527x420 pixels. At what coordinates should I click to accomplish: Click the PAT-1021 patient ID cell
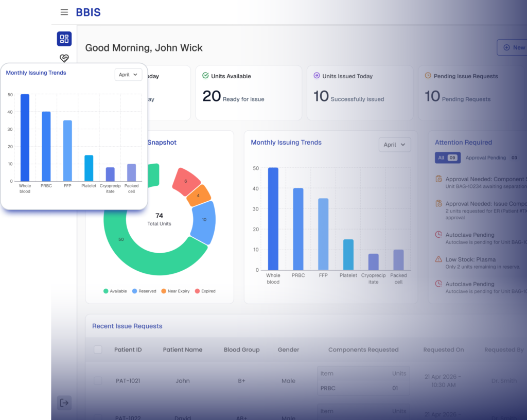(x=128, y=381)
